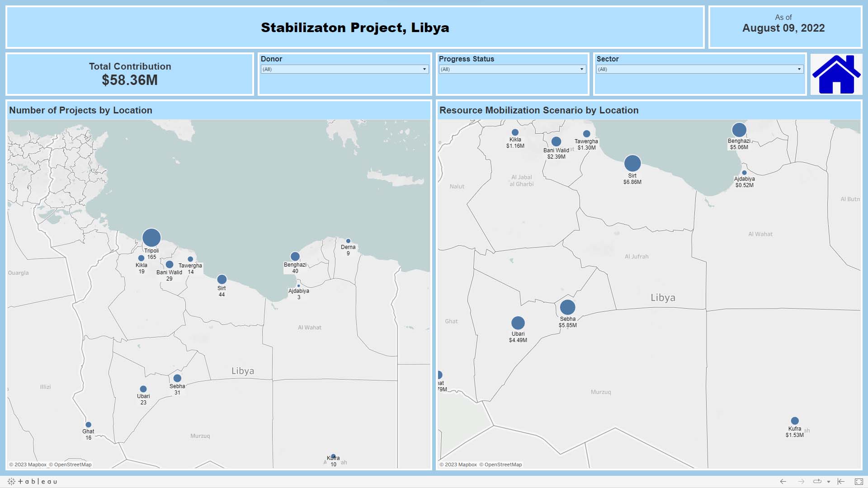The image size is (868, 488).
Task: Select the Ubari $4.49M circle
Action: click(x=518, y=323)
